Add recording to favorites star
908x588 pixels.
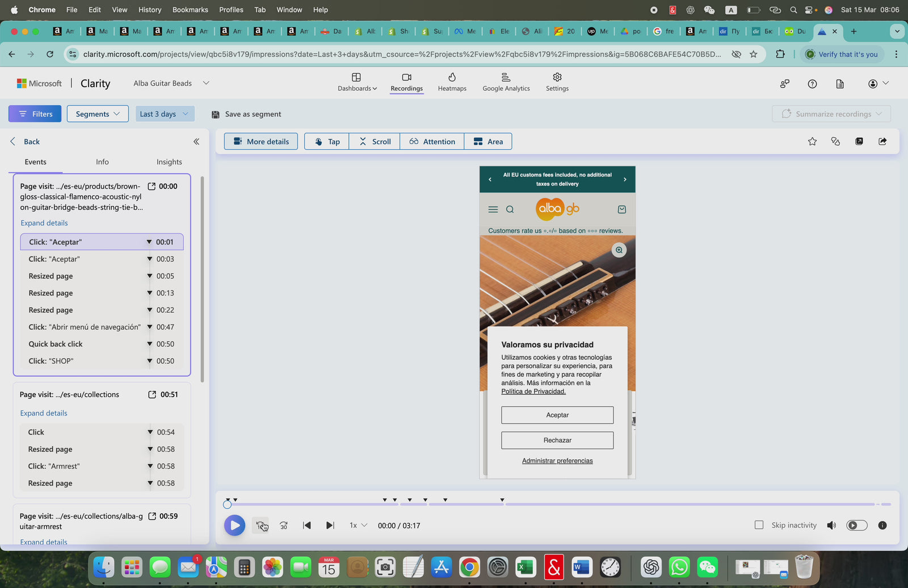(x=812, y=141)
